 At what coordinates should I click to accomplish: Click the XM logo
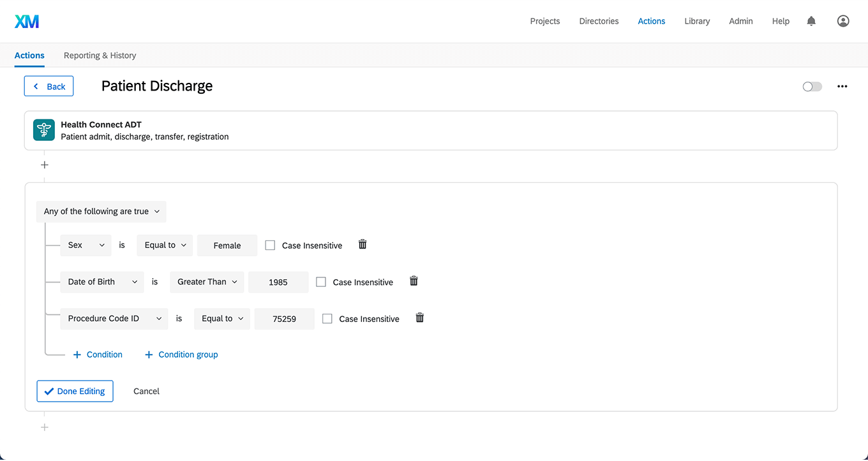click(x=27, y=21)
